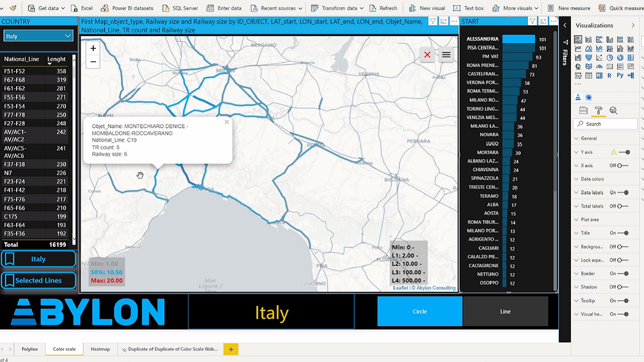This screenshot has height=362, width=644.
Task: Select the Line button
Action: click(506, 311)
